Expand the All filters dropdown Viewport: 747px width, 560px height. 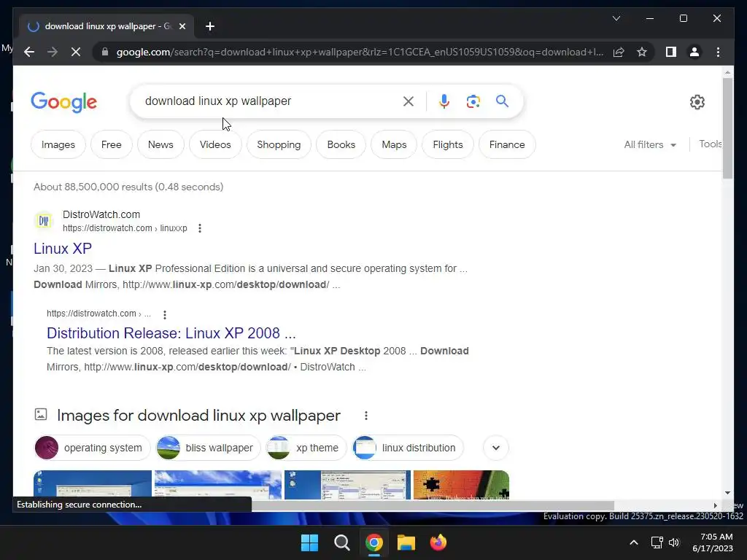pos(650,144)
